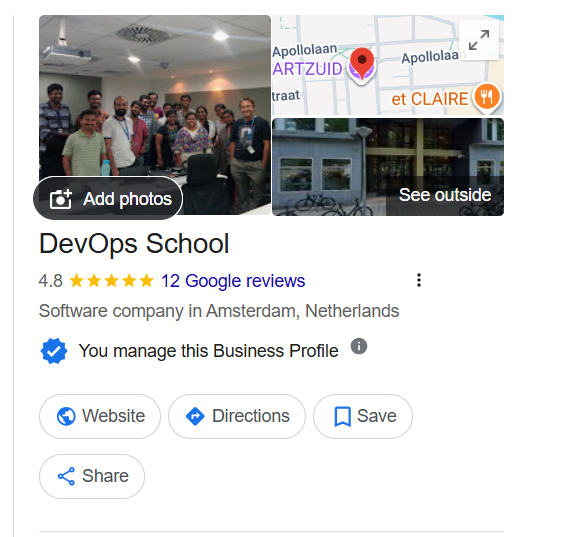Screen dimensions: 586x537
Task: Click the ARTZUID label on map
Action: [307, 69]
